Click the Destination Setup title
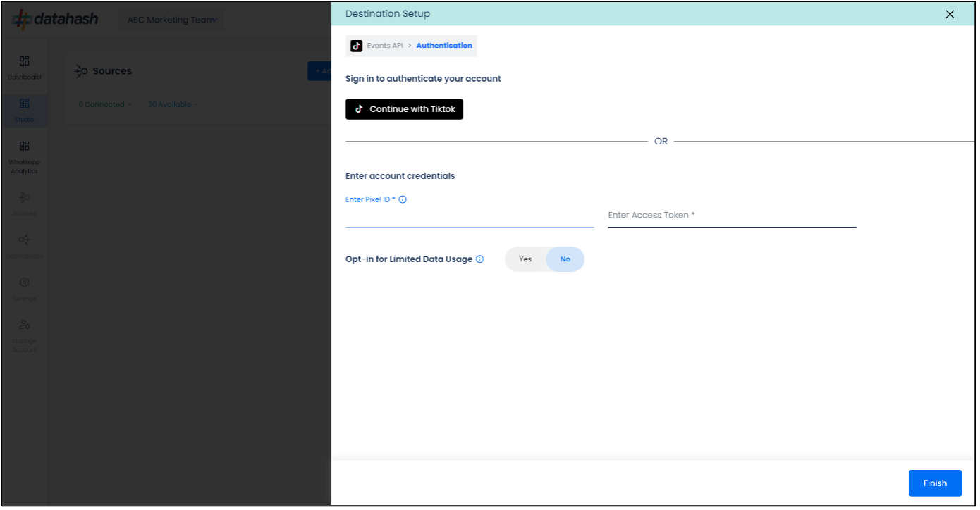 [388, 14]
